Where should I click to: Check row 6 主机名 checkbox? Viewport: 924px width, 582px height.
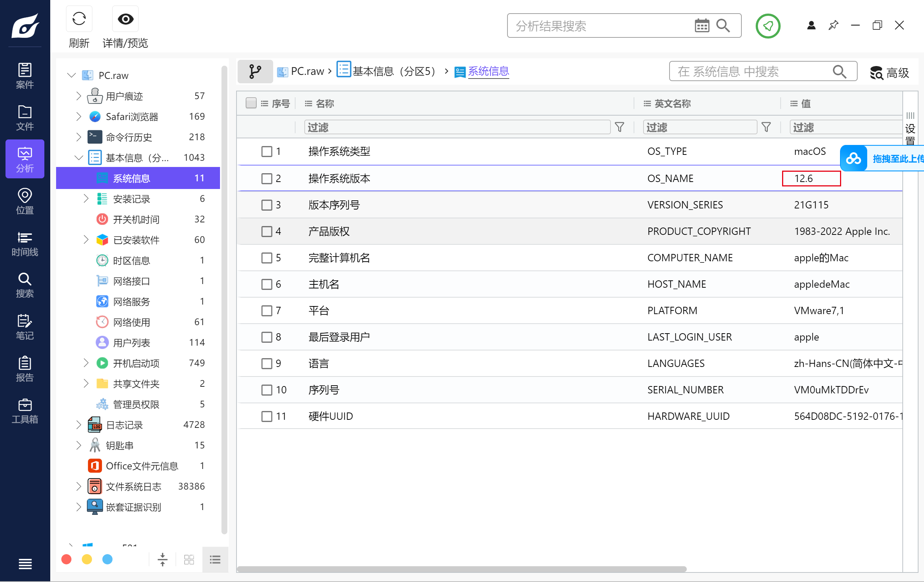267,284
